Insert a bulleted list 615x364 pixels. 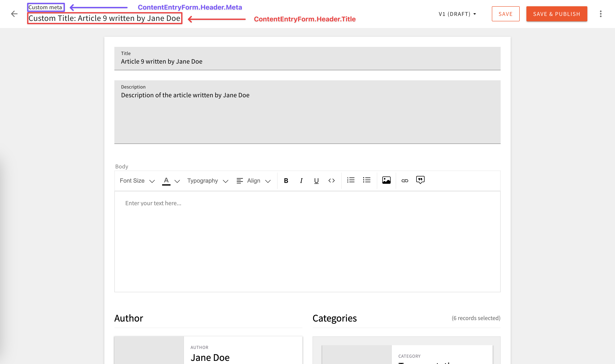tap(367, 180)
